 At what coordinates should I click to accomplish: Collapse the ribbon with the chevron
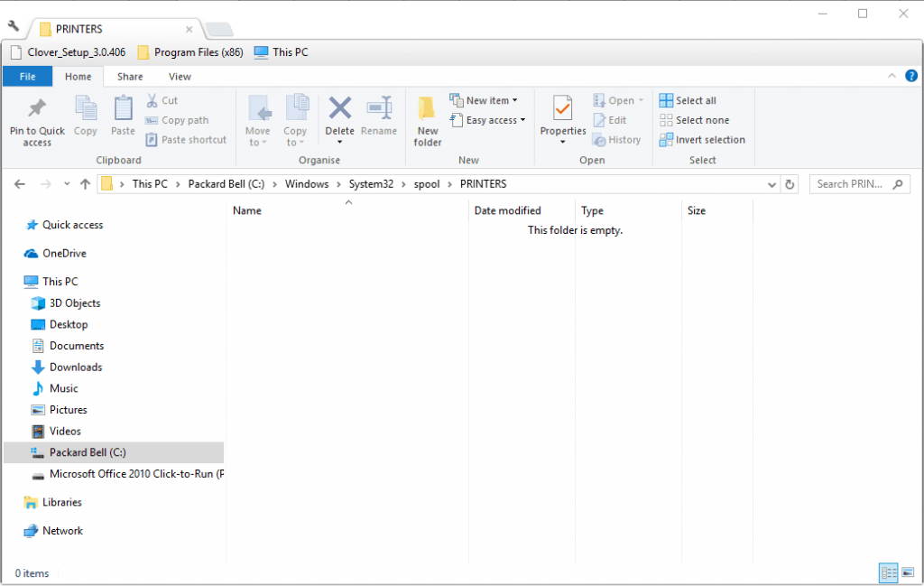tap(892, 77)
